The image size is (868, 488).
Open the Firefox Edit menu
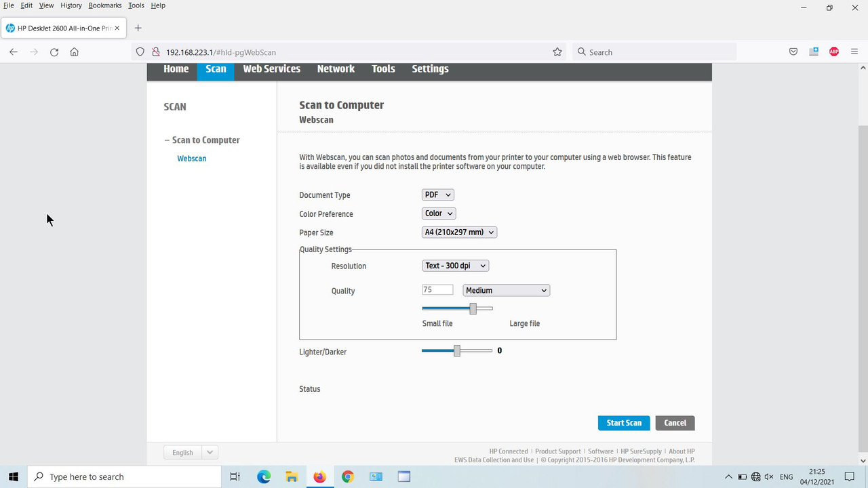pyautogui.click(x=26, y=5)
